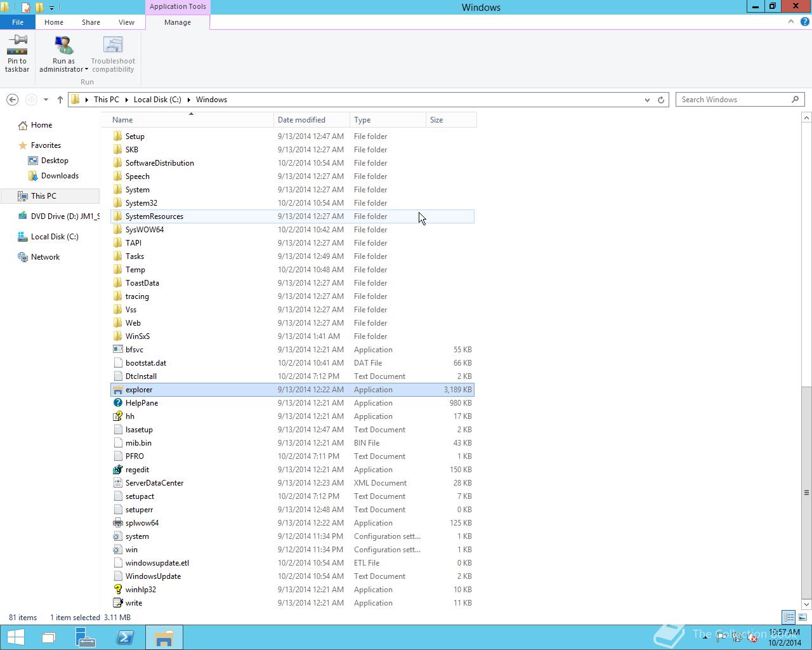Select WindowsUpdate text document
This screenshot has height=650, width=812.
(x=292, y=576)
